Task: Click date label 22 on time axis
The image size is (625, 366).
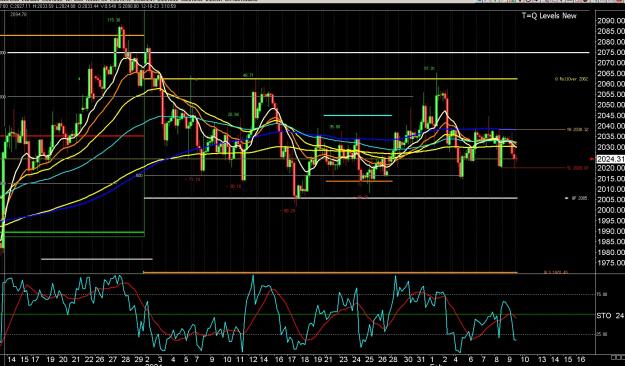Action: tap(89, 359)
